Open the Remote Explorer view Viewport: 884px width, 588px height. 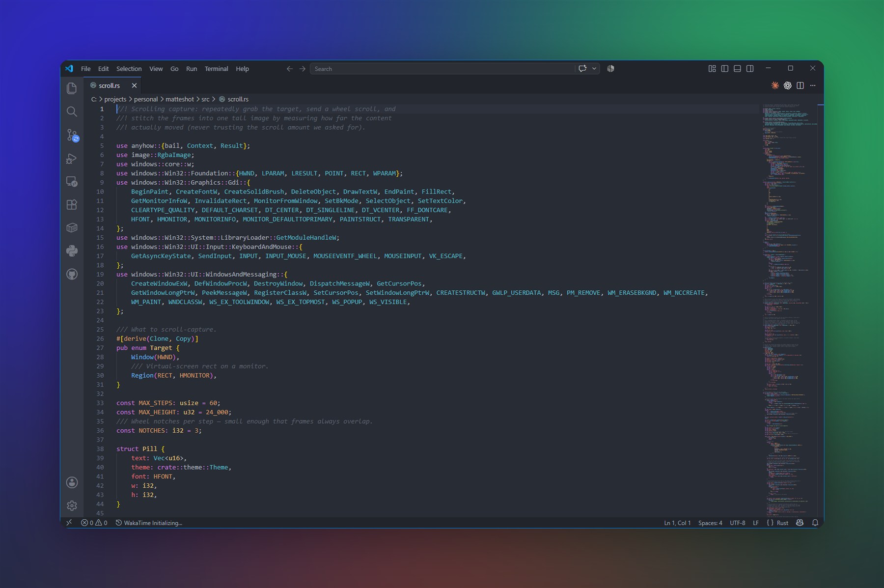pyautogui.click(x=72, y=182)
